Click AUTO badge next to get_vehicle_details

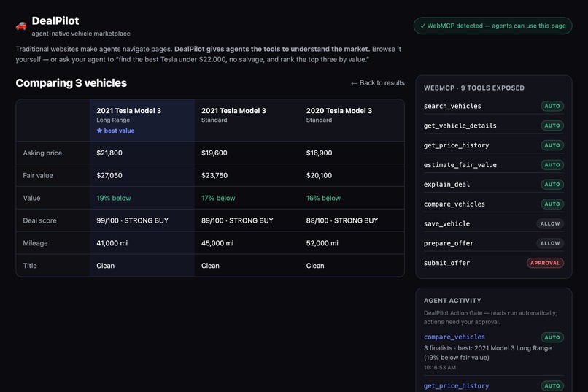pyautogui.click(x=552, y=126)
